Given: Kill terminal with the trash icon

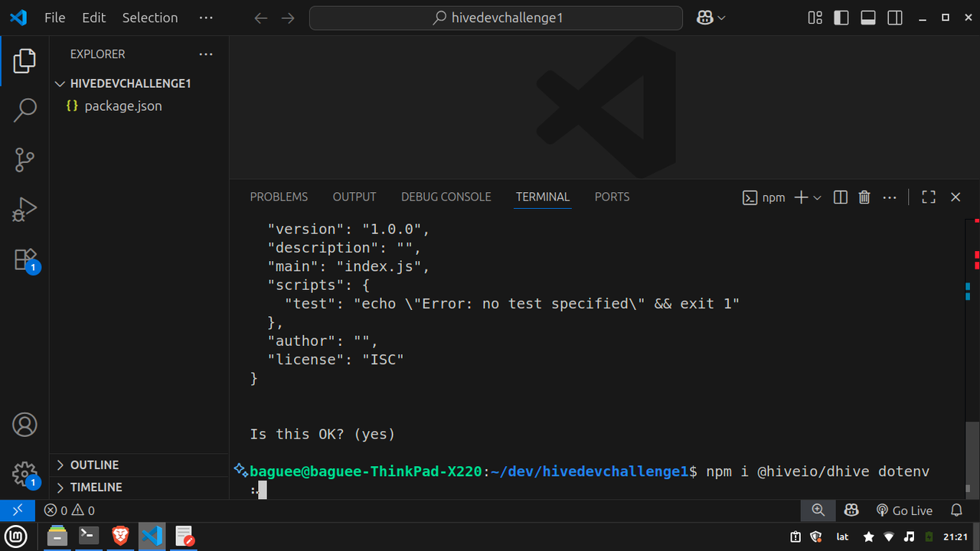Looking at the screenshot, I should click(x=864, y=197).
